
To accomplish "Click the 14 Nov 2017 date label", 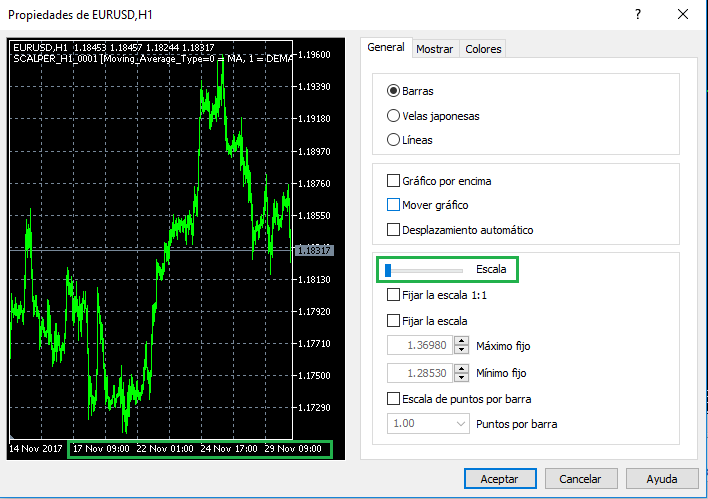I will tap(36, 448).
